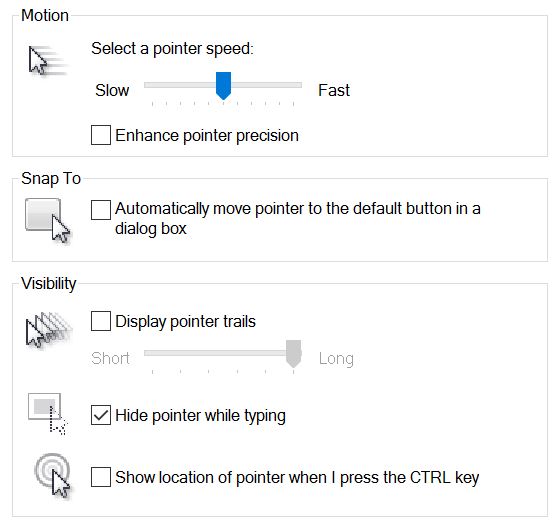
Task: Click the grayed pointer trails length slider thumb
Action: [x=294, y=354]
